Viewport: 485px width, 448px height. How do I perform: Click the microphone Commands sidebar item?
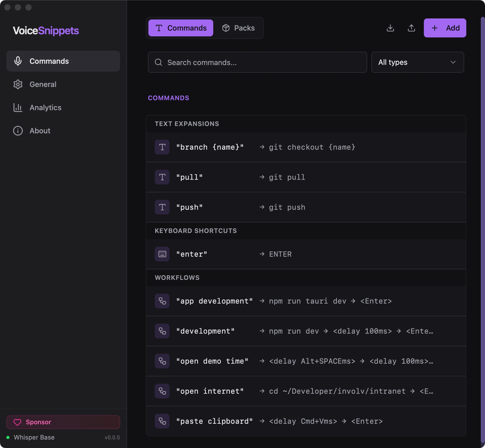[x=63, y=61]
